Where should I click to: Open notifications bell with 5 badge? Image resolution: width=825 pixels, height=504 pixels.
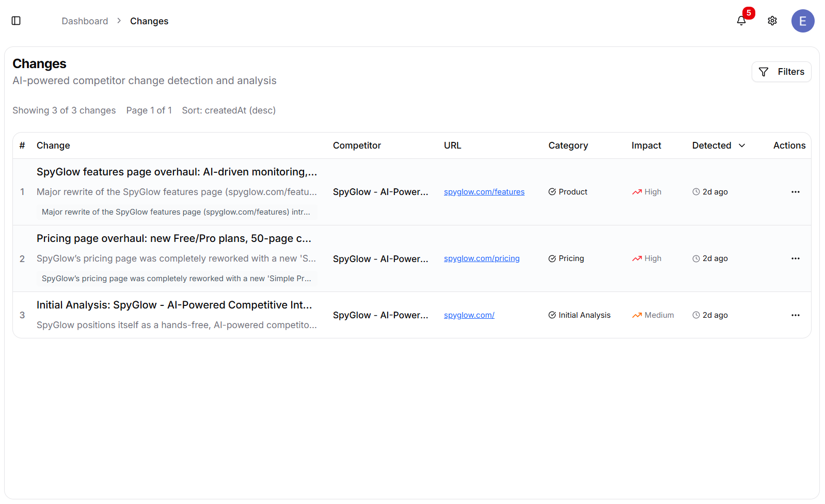[x=741, y=21]
